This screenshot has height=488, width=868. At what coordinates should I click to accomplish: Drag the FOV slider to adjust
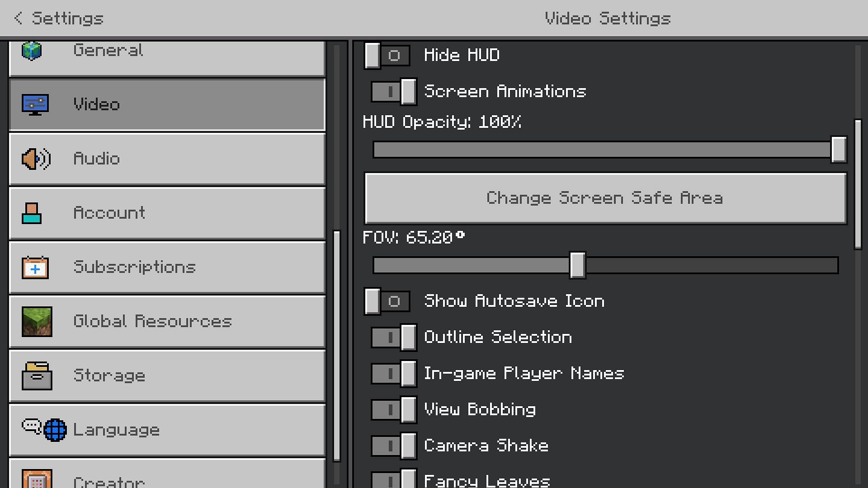[576, 264]
